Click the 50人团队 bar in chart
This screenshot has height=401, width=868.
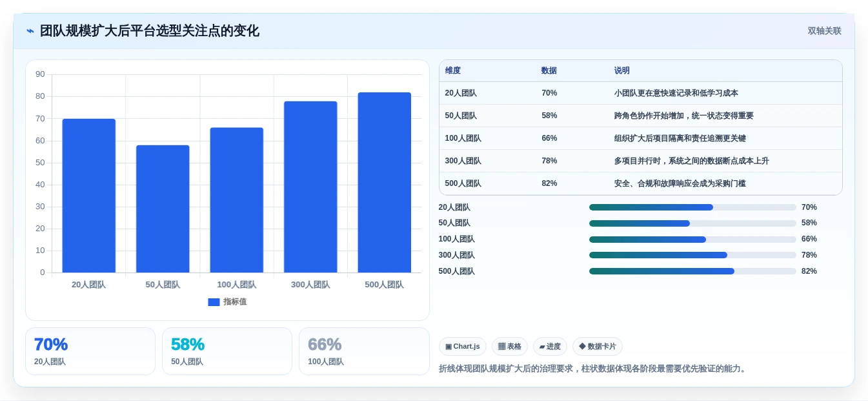[x=163, y=209]
